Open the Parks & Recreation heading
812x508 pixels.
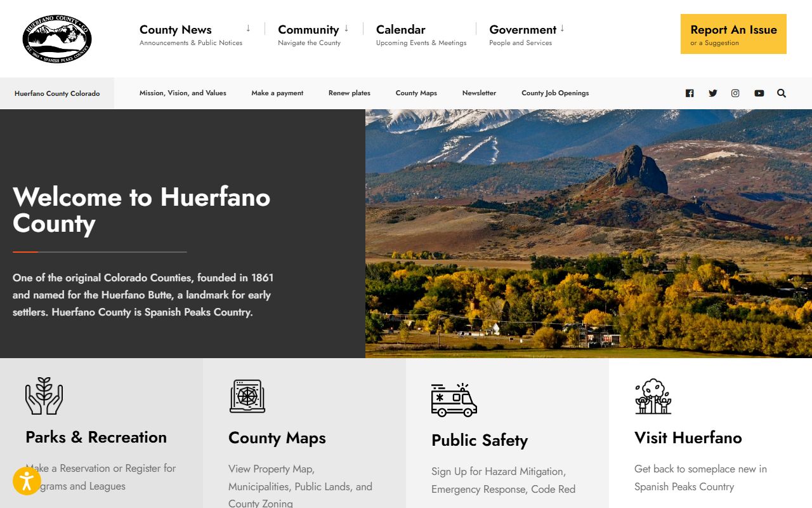pyautogui.click(x=96, y=437)
